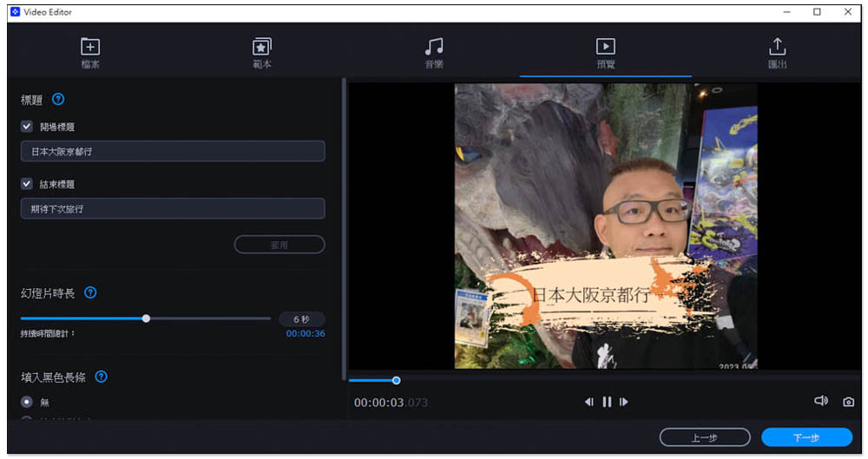Click the opening title text field
The width and height of the screenshot is (868, 459).
tap(173, 151)
